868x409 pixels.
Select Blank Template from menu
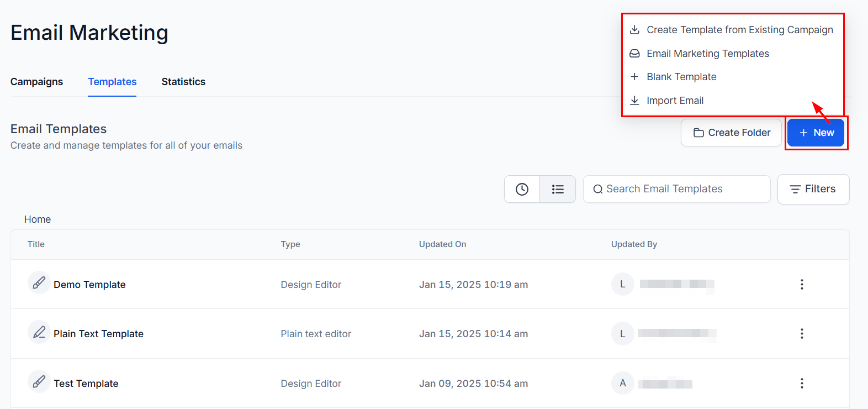[681, 77]
